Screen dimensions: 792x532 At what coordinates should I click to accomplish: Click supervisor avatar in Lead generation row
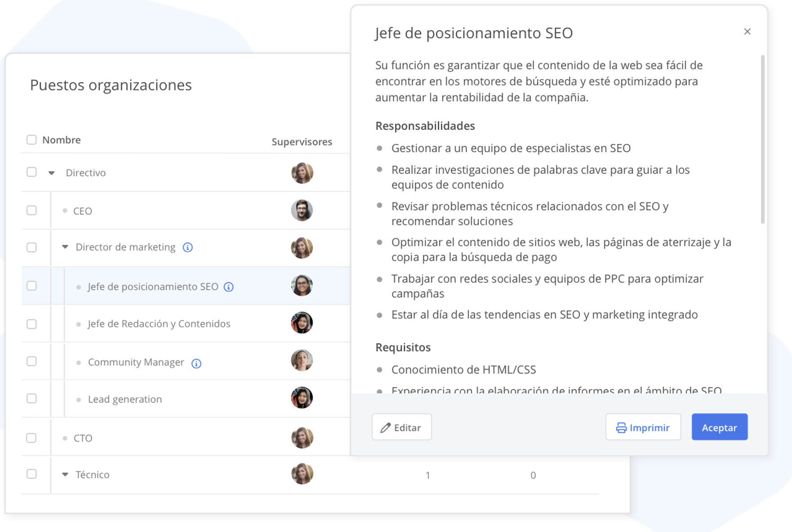click(x=302, y=397)
